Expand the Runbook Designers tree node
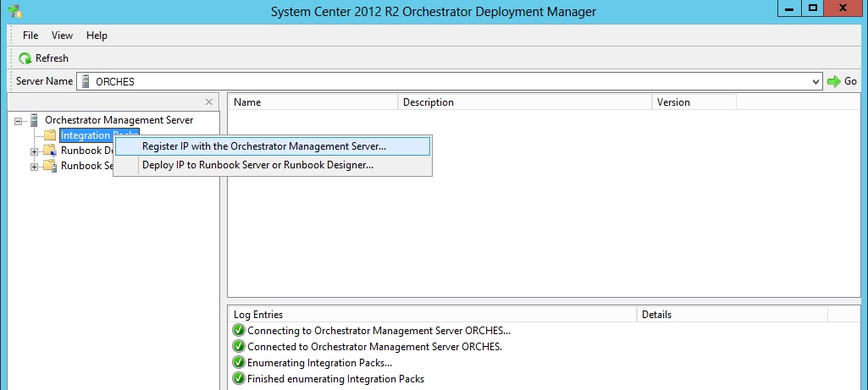This screenshot has width=868, height=390. tap(35, 151)
